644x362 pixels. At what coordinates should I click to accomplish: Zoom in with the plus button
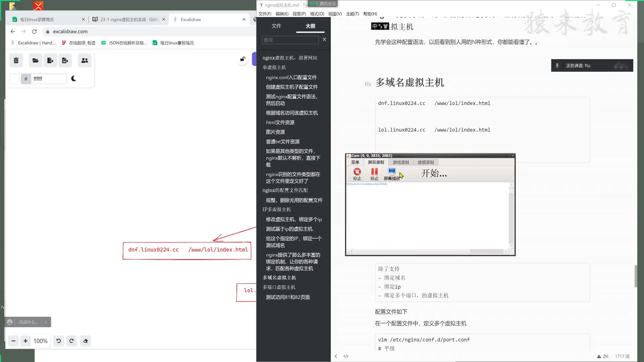[x=25, y=341]
